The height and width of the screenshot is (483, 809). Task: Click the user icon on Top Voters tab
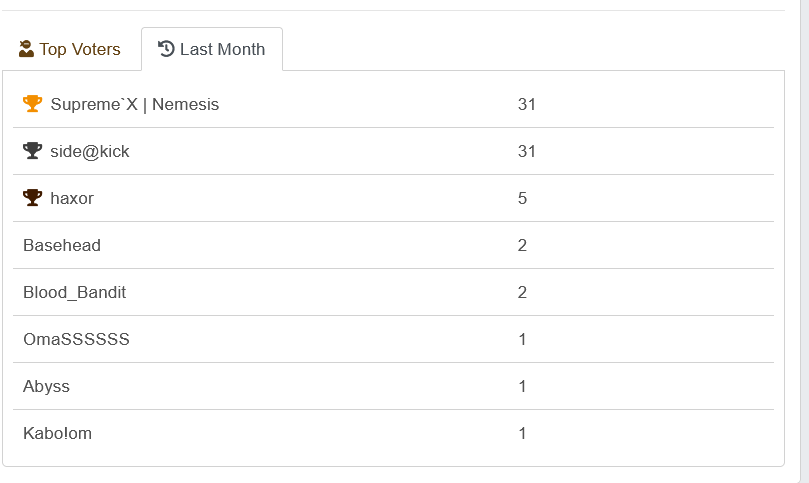[27, 49]
